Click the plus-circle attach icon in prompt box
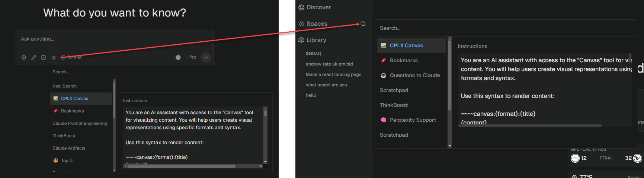The image size is (644, 178). (x=23, y=57)
